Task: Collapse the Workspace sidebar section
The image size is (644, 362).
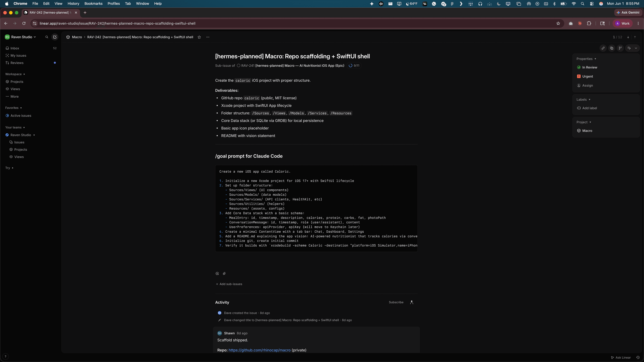Action: [15, 74]
